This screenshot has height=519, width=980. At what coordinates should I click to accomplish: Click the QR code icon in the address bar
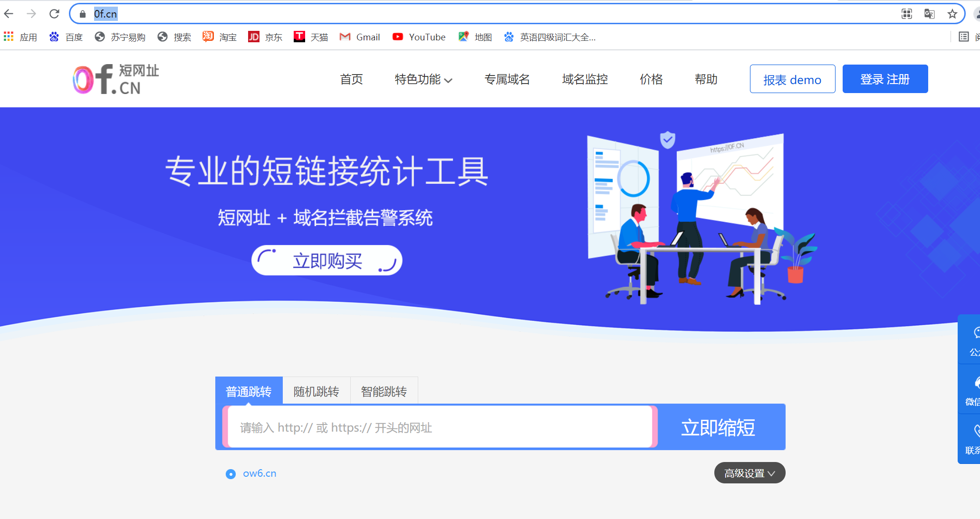click(907, 14)
